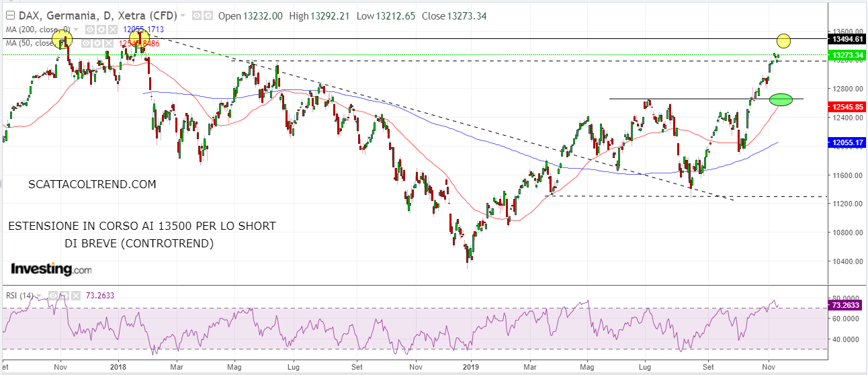The height and width of the screenshot is (375, 868).
Task: Remove the MA 200 indicator with X icon
Action: (x=112, y=30)
